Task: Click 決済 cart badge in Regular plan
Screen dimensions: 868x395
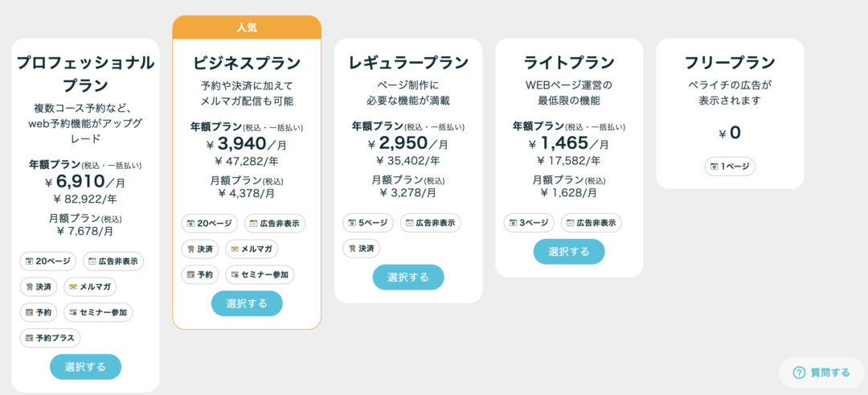Action: (362, 249)
